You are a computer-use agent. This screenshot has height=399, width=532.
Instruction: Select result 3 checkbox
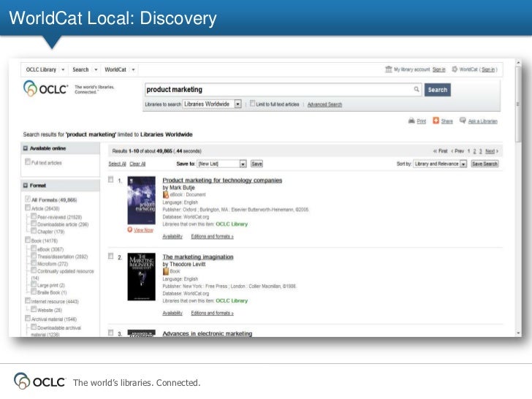[110, 332]
